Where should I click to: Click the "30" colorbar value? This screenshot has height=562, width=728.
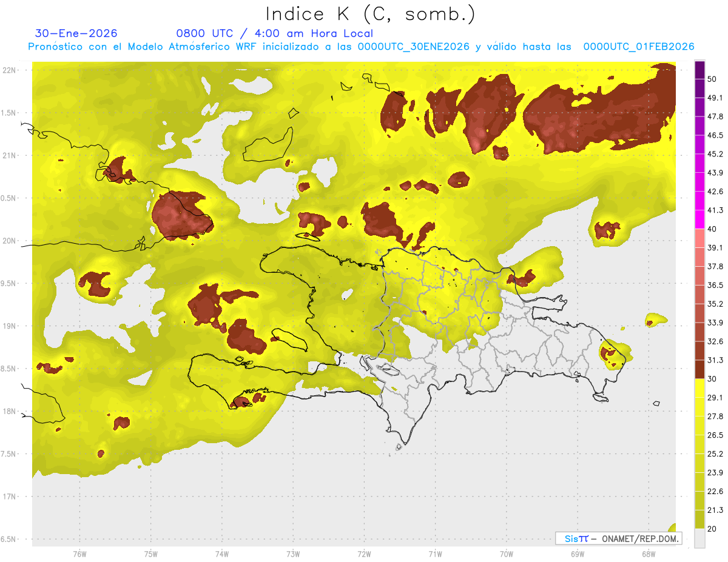(712, 379)
